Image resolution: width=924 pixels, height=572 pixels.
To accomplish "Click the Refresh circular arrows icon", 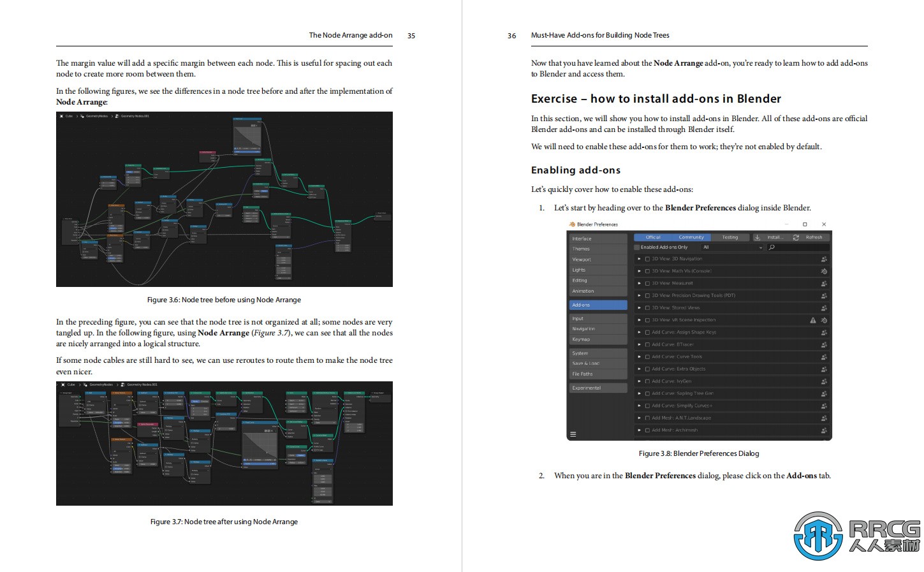I will pos(796,237).
